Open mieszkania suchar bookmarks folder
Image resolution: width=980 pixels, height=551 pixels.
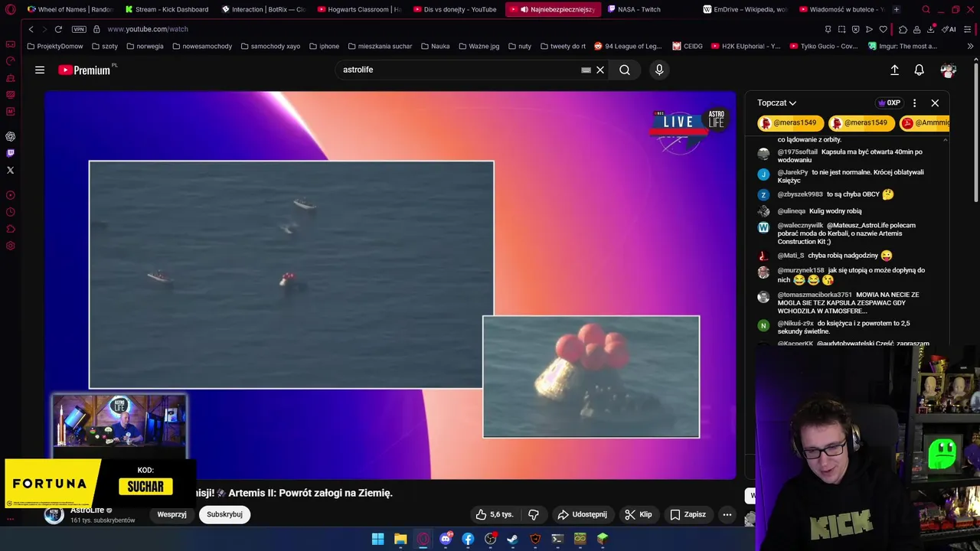380,46
